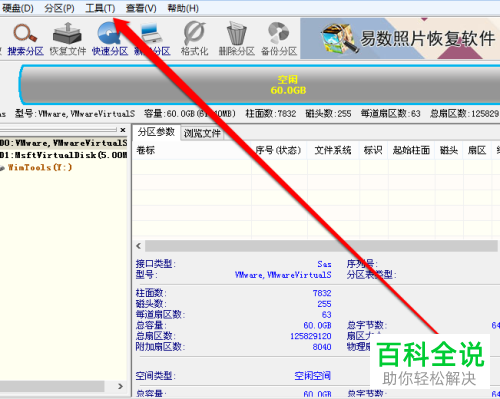Select WinTools (Y:) partition in tree

click(40, 167)
